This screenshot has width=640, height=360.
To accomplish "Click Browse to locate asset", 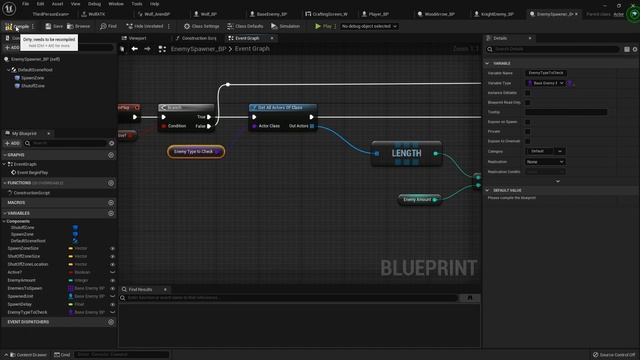I will pos(78,26).
